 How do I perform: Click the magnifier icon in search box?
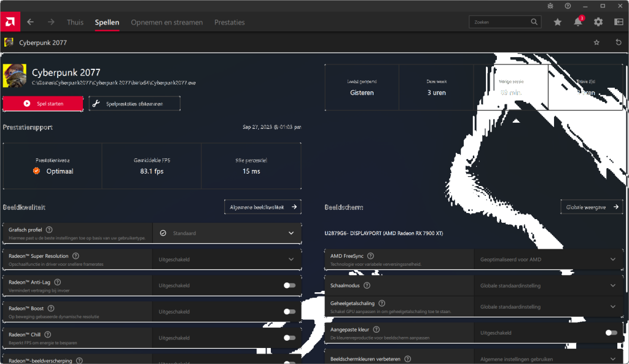tap(534, 22)
